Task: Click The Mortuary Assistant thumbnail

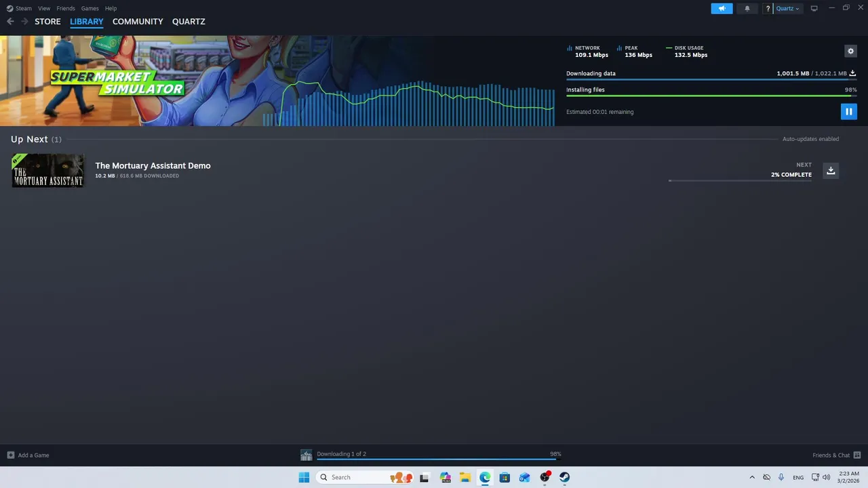Action: (47, 170)
